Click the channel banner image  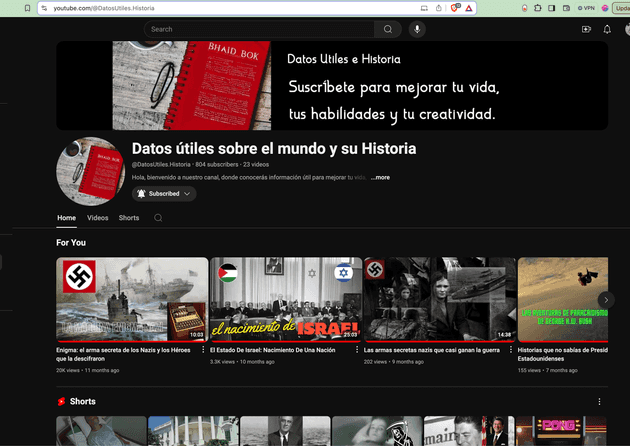coord(332,86)
